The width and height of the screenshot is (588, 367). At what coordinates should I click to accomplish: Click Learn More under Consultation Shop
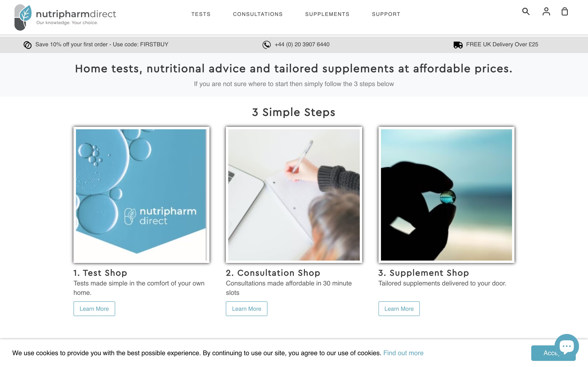coord(246,308)
